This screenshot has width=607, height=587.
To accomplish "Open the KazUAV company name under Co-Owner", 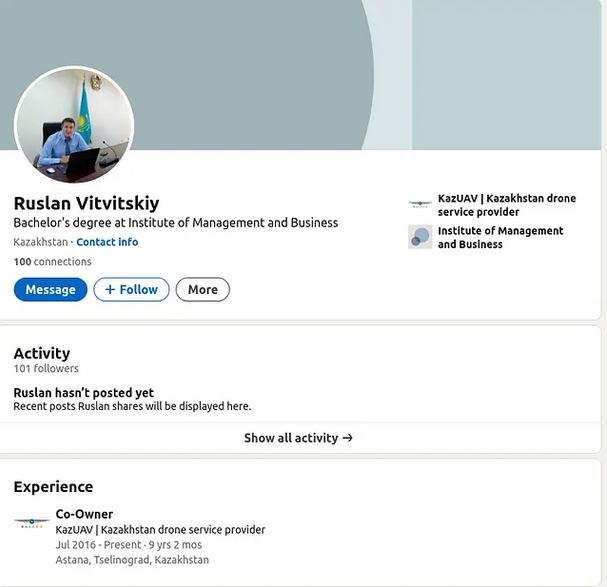I will (x=160, y=530).
